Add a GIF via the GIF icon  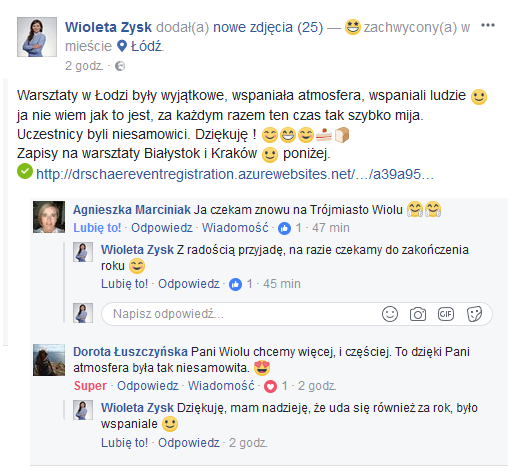point(446,314)
